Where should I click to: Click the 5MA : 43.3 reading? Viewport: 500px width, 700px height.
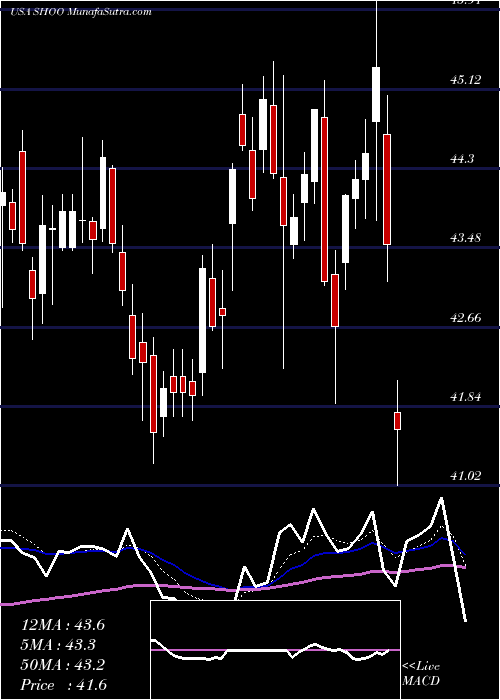point(59,645)
